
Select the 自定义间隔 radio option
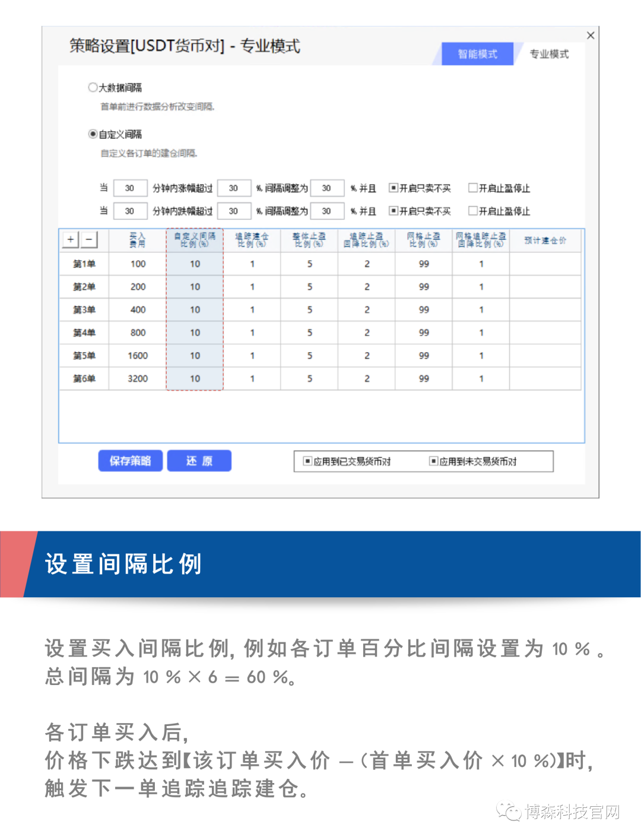point(93,134)
